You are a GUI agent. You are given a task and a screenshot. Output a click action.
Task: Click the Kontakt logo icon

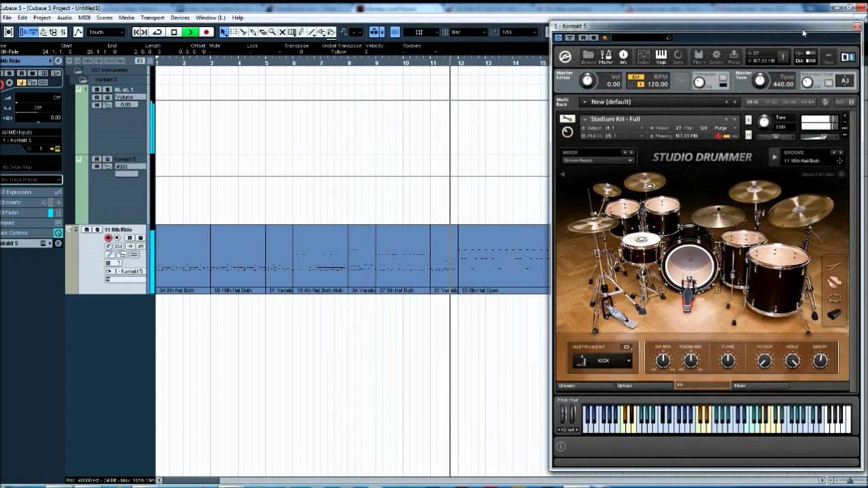point(565,57)
